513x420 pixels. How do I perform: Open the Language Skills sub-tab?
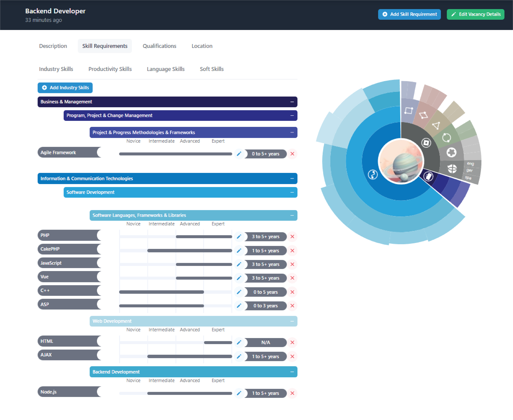[x=166, y=69]
